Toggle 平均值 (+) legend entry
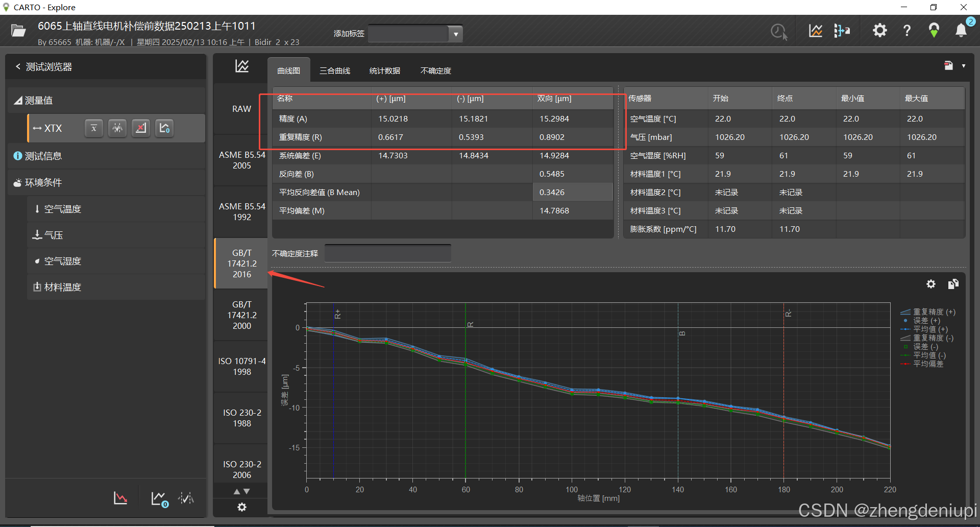This screenshot has width=980, height=527. (924, 329)
